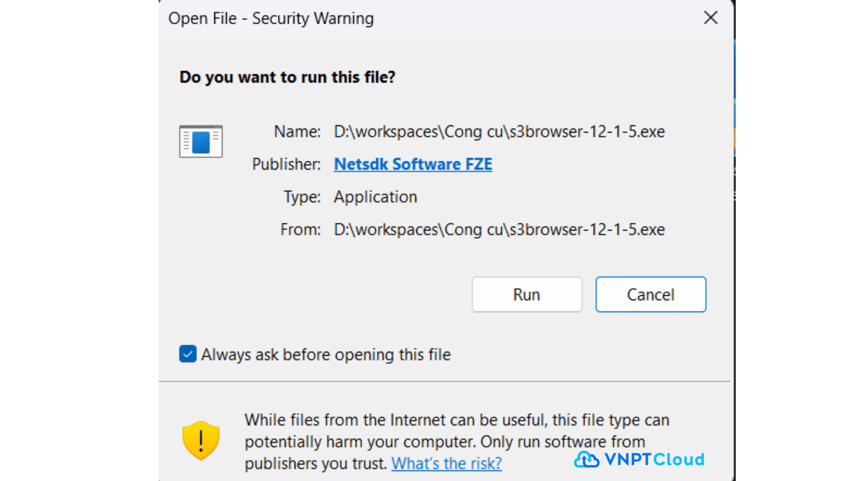Click the Run button

[526, 295]
